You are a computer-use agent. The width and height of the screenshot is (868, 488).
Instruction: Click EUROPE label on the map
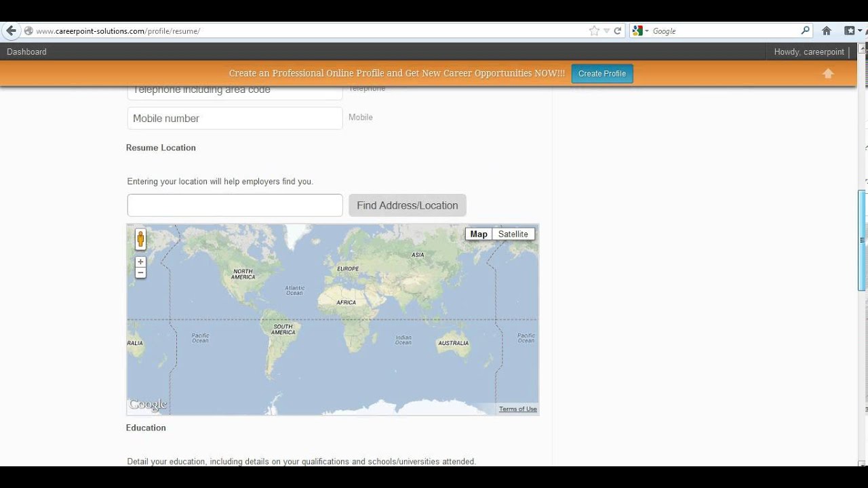pyautogui.click(x=348, y=268)
